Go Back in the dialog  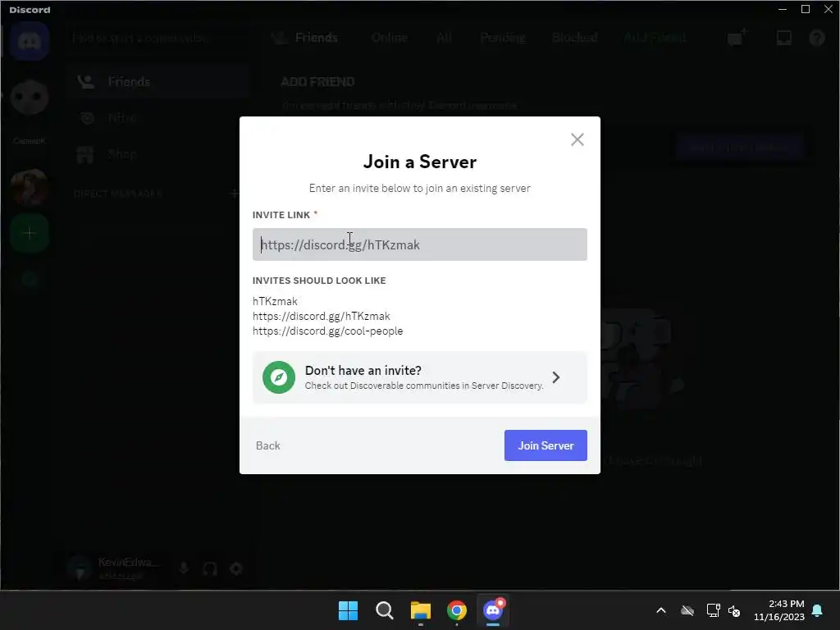[x=268, y=445]
